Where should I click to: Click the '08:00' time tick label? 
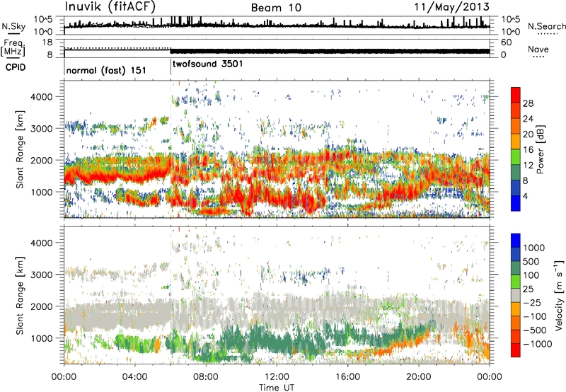point(206,377)
